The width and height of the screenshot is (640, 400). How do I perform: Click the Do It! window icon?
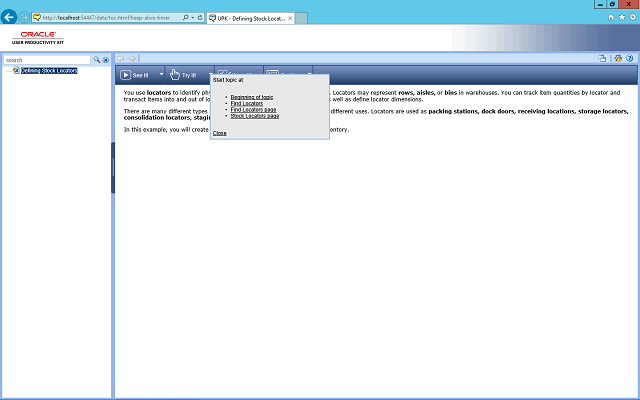coord(272,72)
